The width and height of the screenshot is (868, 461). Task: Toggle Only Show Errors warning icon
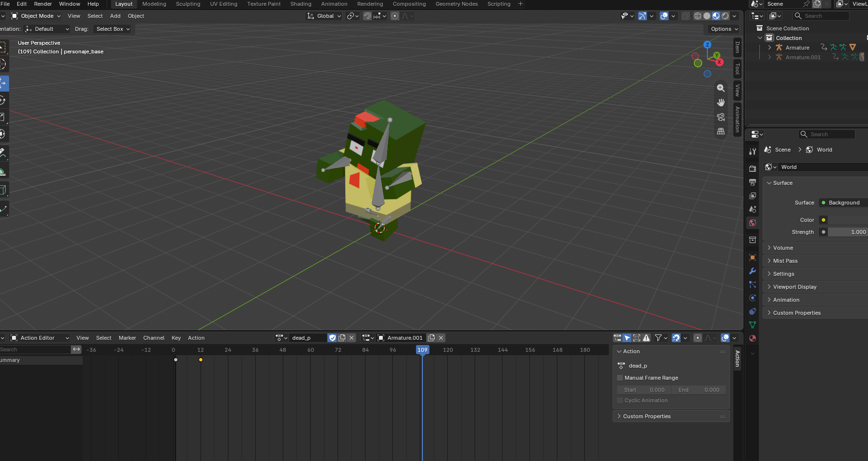pos(646,338)
